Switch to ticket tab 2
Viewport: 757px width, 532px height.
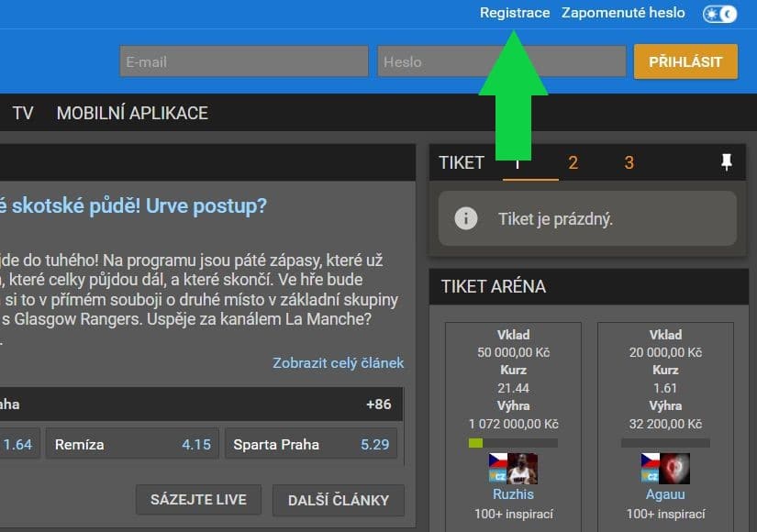(x=573, y=162)
